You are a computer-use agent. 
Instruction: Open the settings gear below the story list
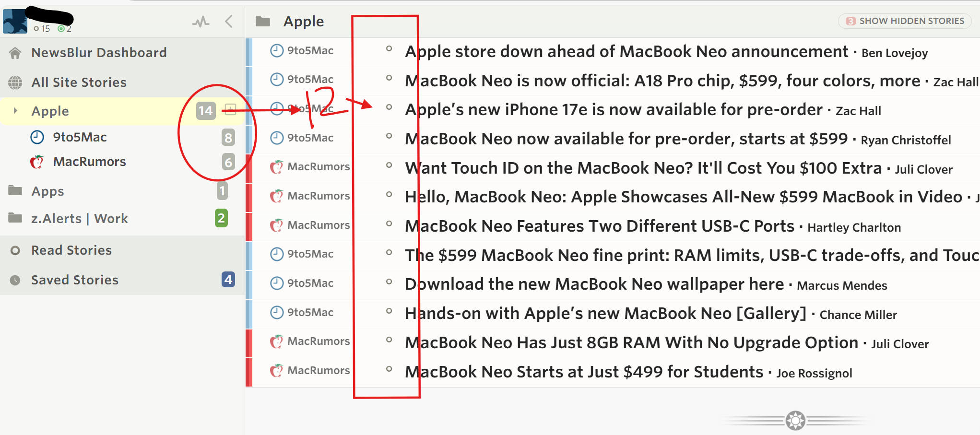pos(795,421)
